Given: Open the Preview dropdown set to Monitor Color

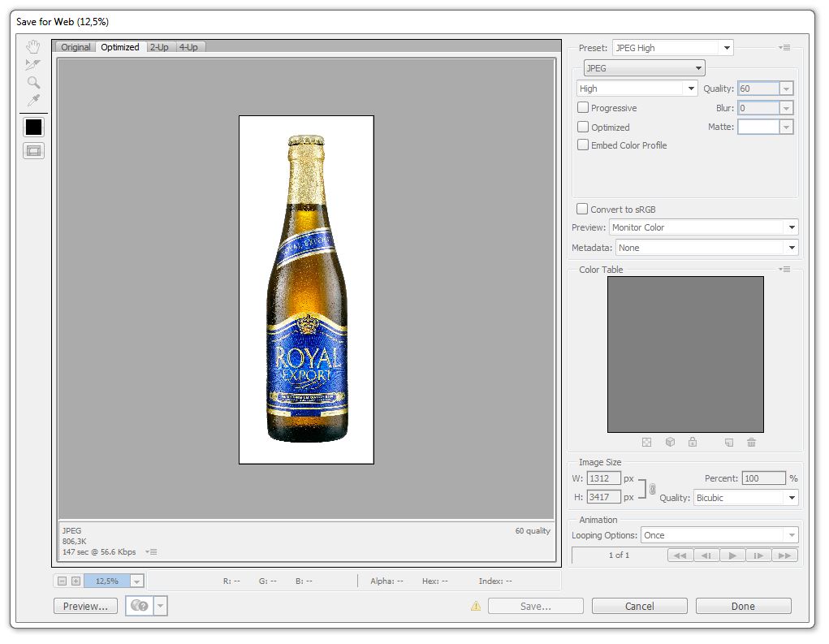Looking at the screenshot, I should tap(703, 227).
